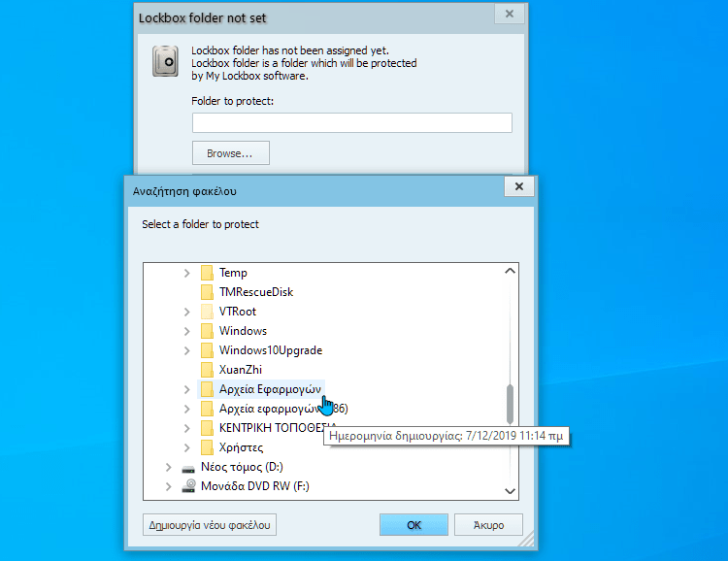Expand the Windows folder node

pyautogui.click(x=186, y=331)
